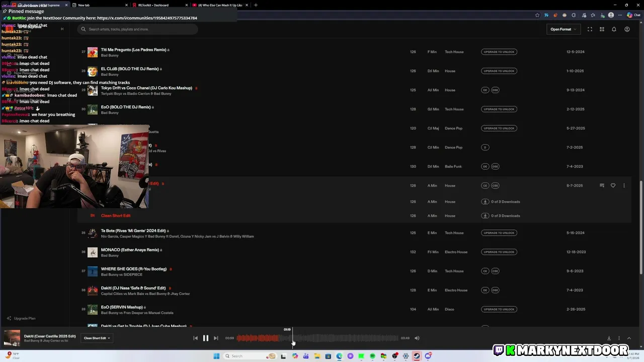Click Upgrade to Unlock on EL CLúB row
644x362 pixels.
(499, 71)
